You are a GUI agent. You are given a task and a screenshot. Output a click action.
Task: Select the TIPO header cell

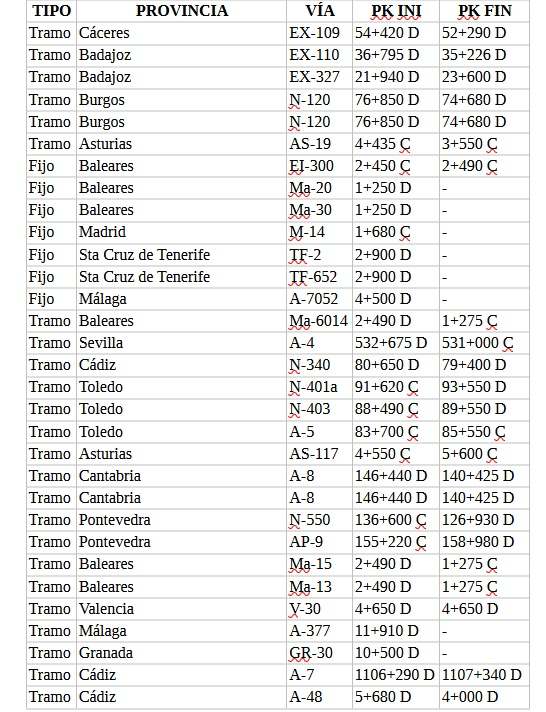coord(52,11)
